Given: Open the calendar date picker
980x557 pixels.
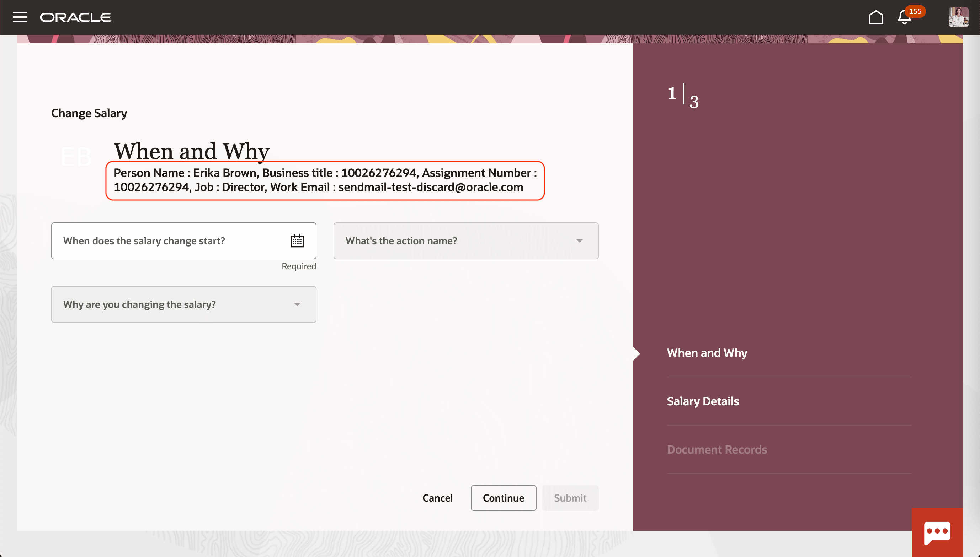Looking at the screenshot, I should (x=297, y=241).
